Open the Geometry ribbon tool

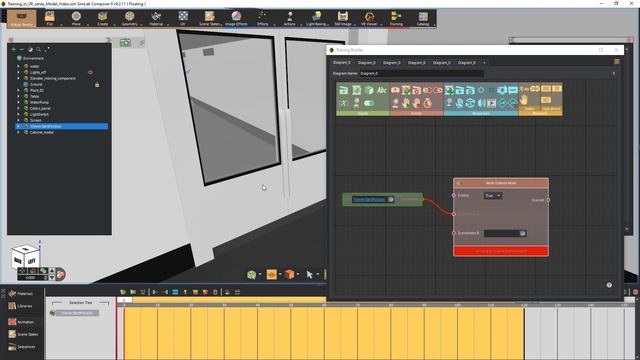[129, 18]
